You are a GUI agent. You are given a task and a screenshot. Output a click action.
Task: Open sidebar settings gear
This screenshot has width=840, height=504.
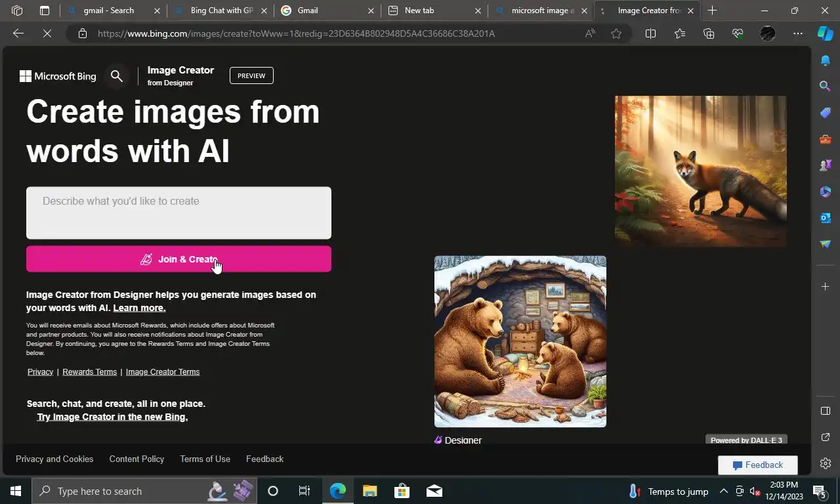click(826, 463)
